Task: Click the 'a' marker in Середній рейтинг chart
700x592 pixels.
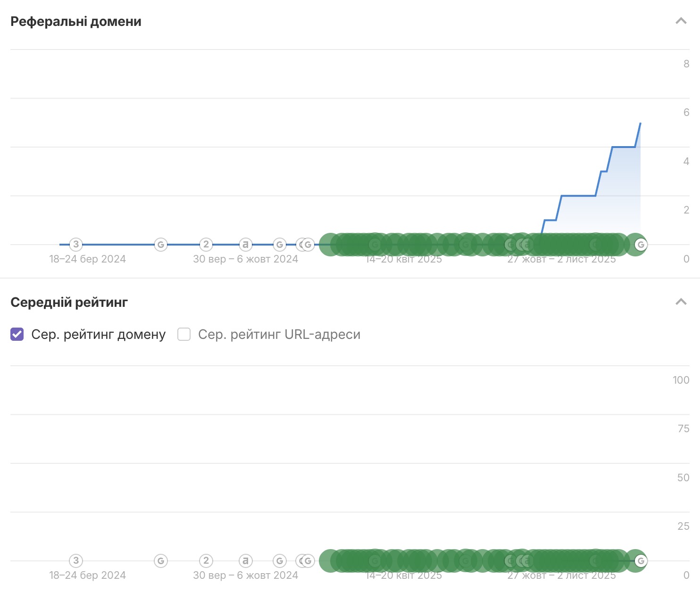Action: 245,560
